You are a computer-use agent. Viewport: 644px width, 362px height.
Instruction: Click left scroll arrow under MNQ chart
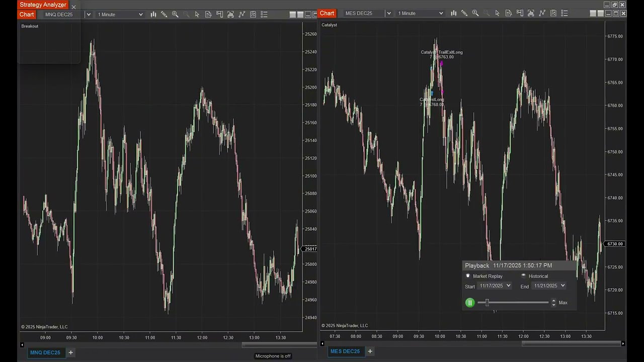[x=22, y=345]
